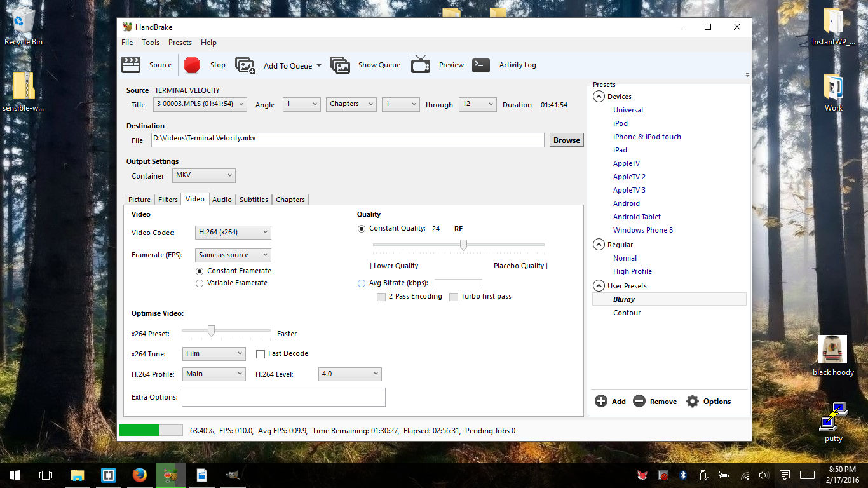Open Task View from the taskbar
This screenshot has height=488, width=868.
coord(46,475)
